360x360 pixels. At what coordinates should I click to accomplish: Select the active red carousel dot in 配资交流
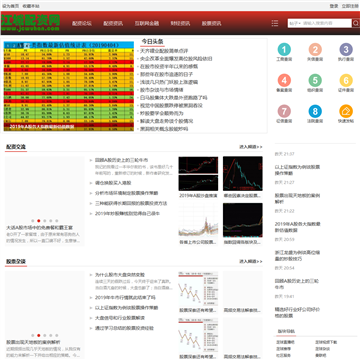pyautogui.click(x=39, y=221)
